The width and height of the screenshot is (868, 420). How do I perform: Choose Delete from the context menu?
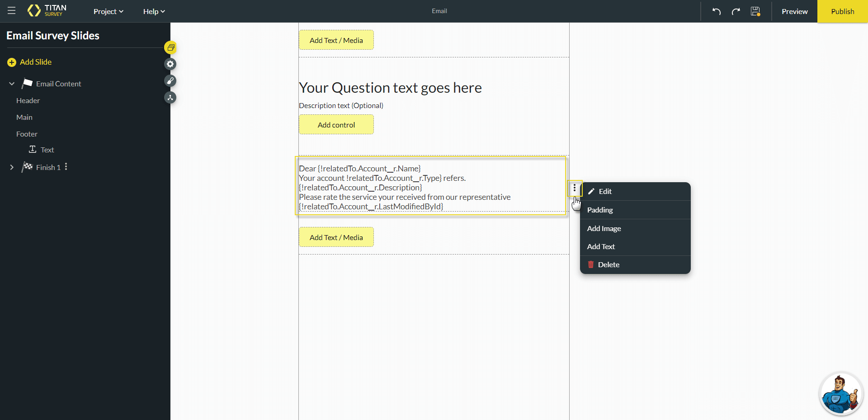click(x=608, y=264)
